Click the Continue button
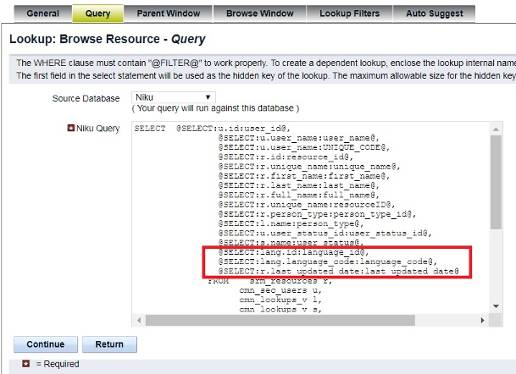This screenshot has width=516, height=374. [45, 344]
